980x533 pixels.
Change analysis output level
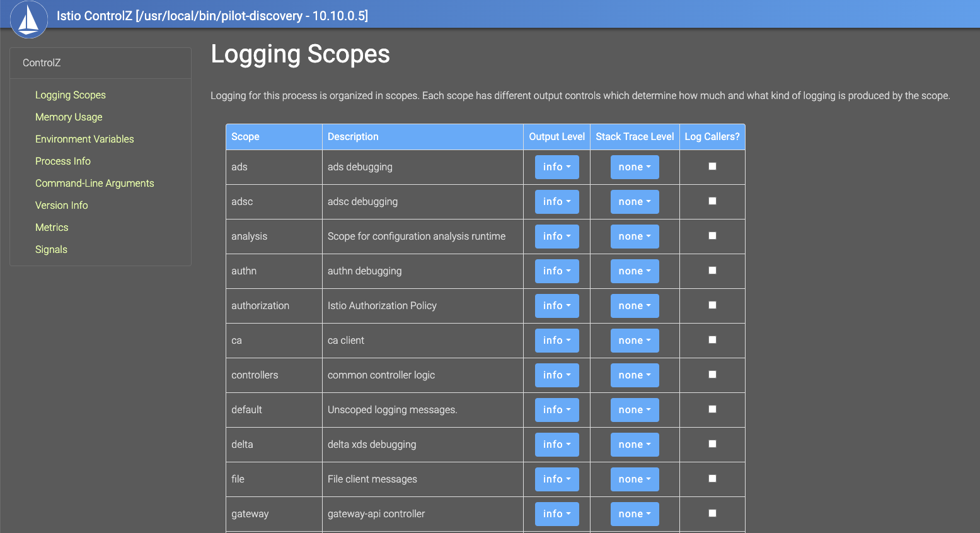pyautogui.click(x=556, y=237)
